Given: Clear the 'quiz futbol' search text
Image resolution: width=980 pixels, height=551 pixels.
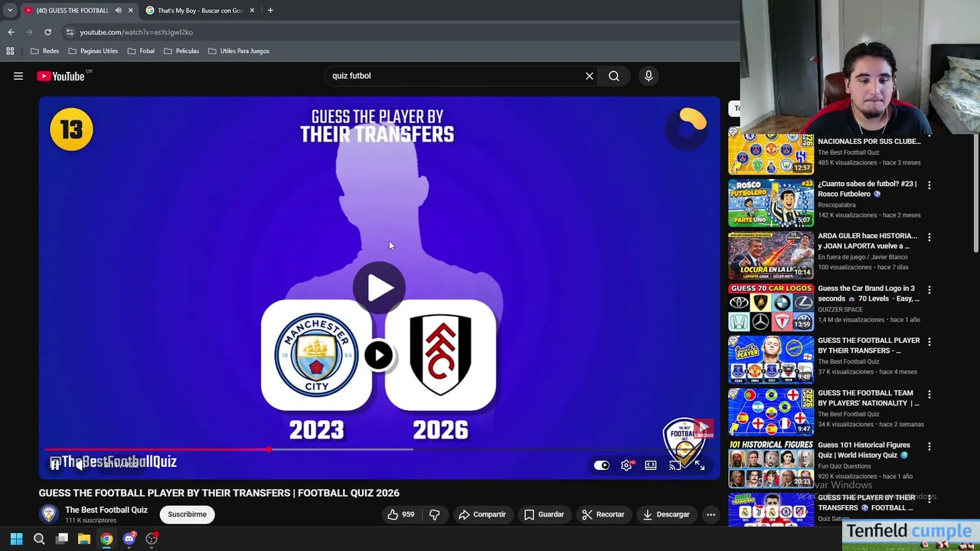Looking at the screenshot, I should [x=590, y=76].
